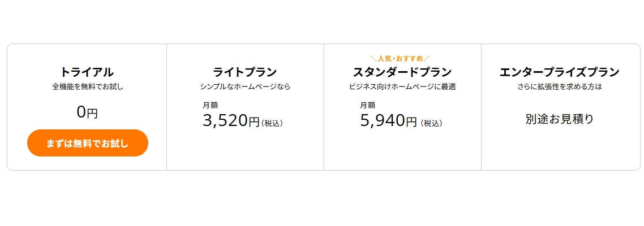The height and width of the screenshot is (226, 644).
Task: Click 月額 label above 5,940円
Action: pyautogui.click(x=367, y=105)
